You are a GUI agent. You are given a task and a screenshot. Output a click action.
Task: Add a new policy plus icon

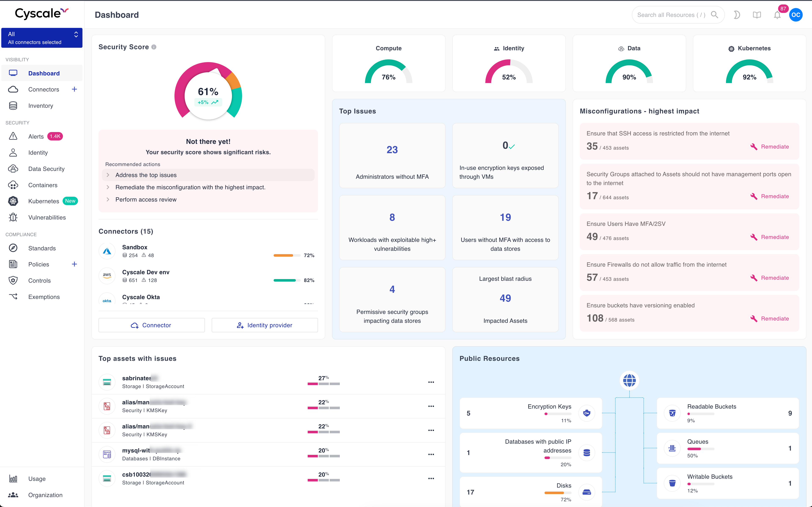[74, 264]
